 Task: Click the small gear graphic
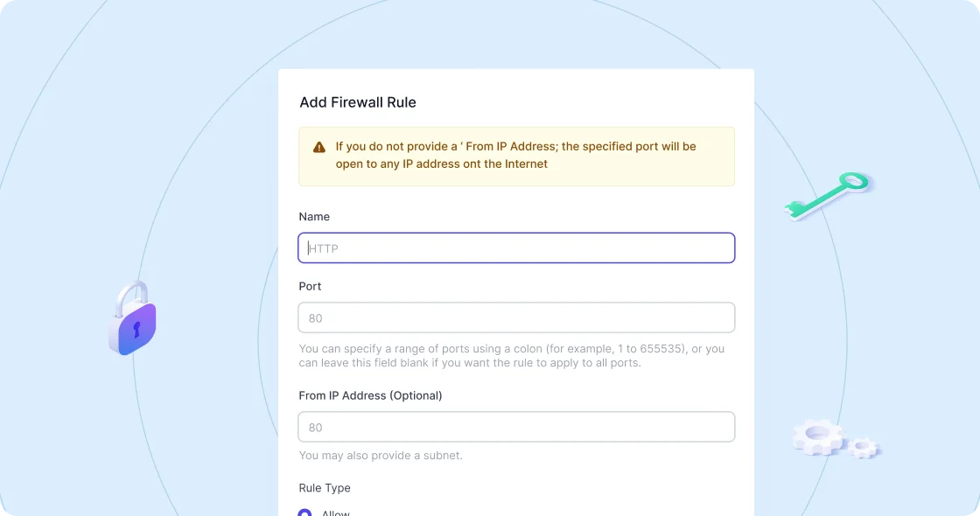coord(864,448)
